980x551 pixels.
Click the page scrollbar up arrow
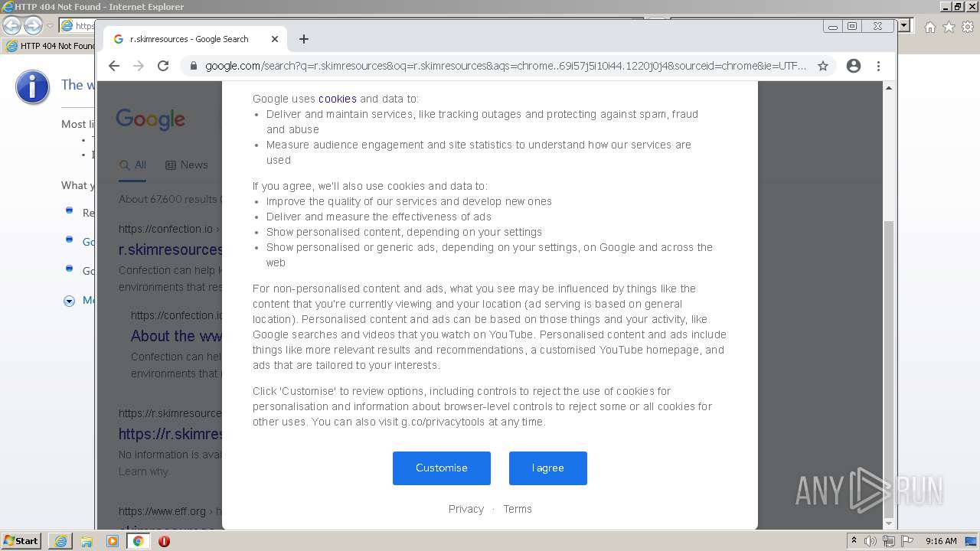[x=889, y=88]
